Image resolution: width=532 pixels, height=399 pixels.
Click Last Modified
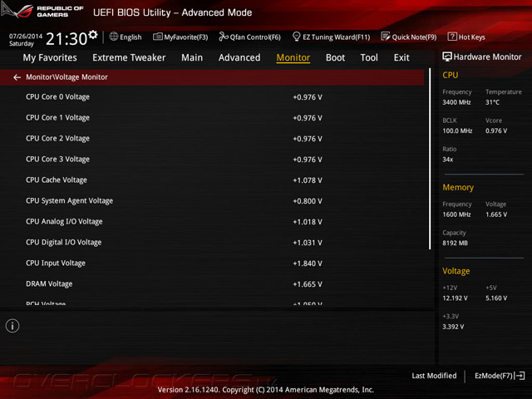tap(434, 376)
